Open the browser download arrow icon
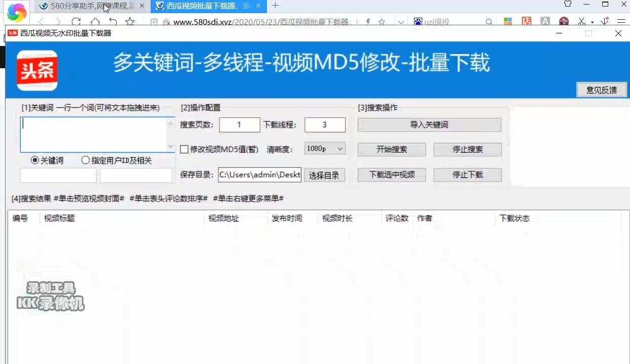 pyautogui.click(x=604, y=22)
